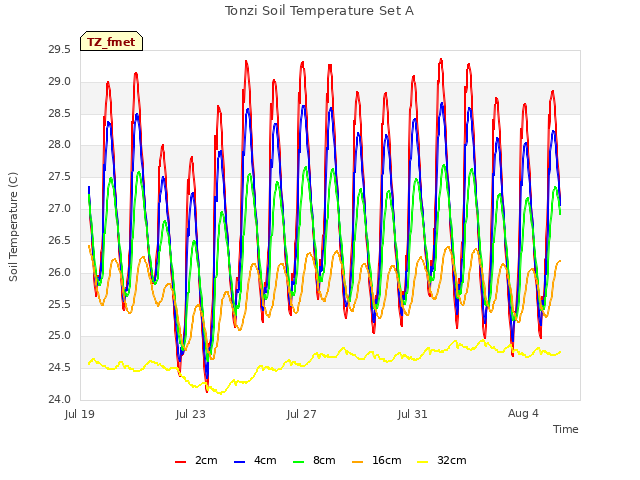Click the TZ_fmet annotation label
Screen dimensions: 640x480
(x=111, y=42)
